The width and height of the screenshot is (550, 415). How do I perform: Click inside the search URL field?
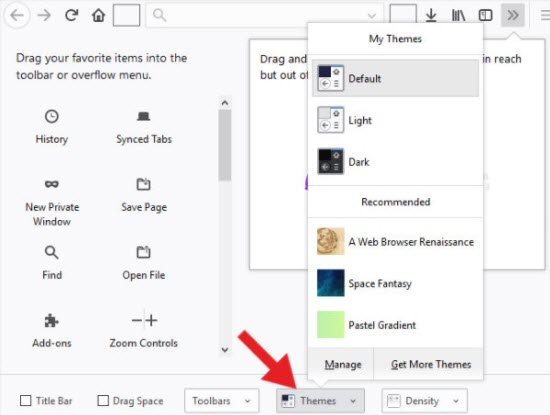tap(264, 15)
